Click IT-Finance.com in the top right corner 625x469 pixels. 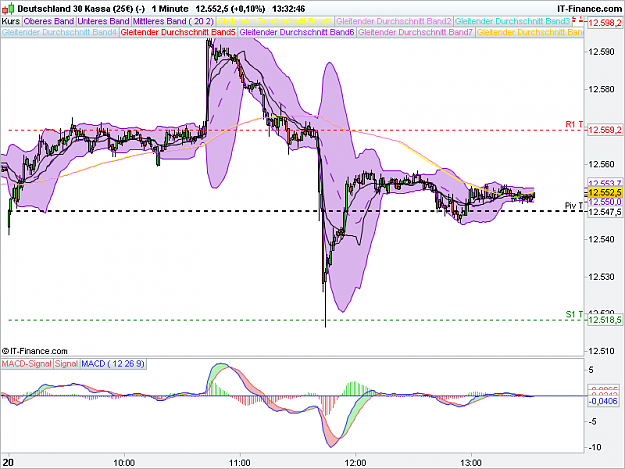589,9
